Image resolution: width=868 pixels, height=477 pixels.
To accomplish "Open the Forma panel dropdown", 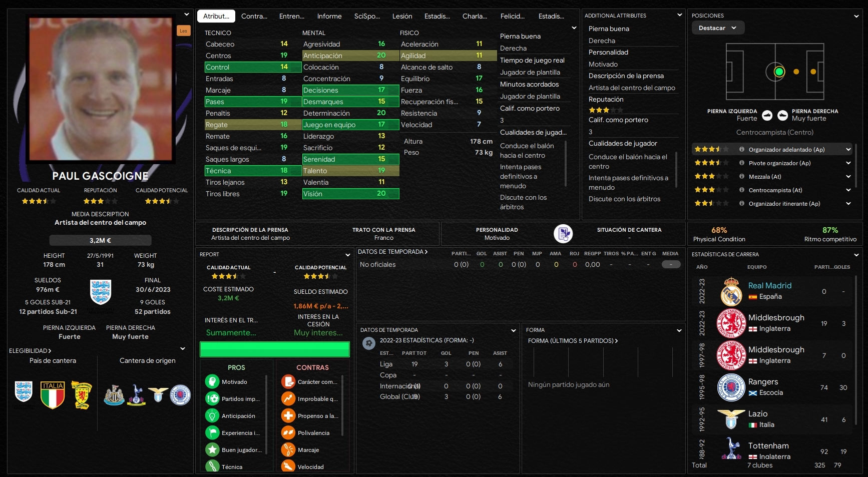I will click(x=679, y=330).
